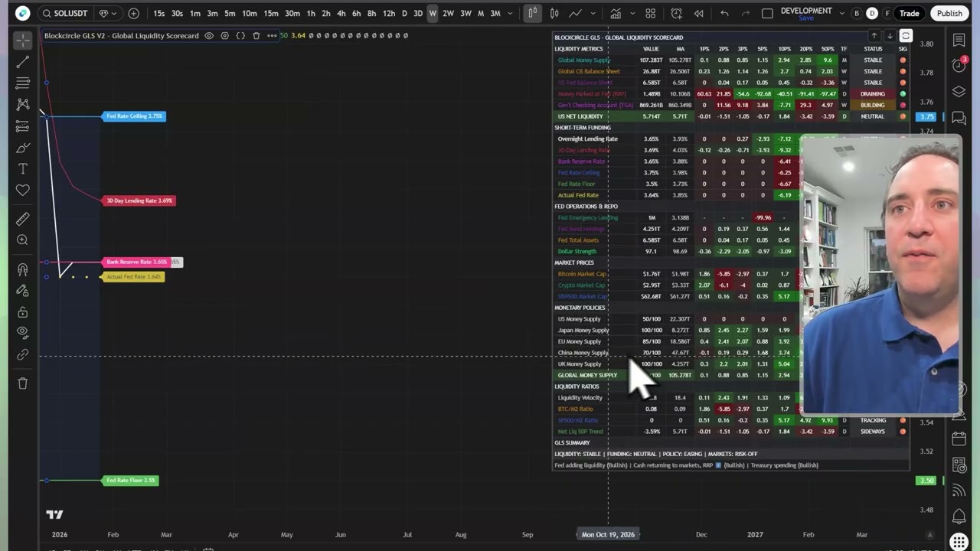Toggle stay in drawing mode

click(x=23, y=291)
